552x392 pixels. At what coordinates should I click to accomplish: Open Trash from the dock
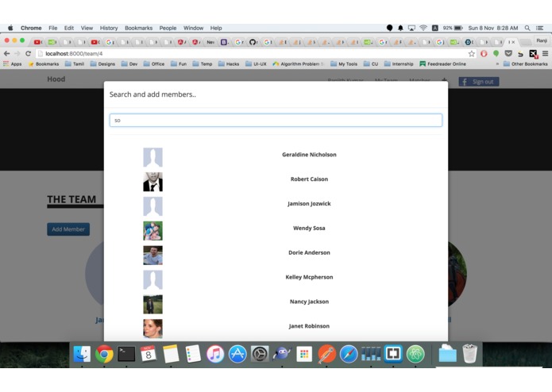coord(469,354)
